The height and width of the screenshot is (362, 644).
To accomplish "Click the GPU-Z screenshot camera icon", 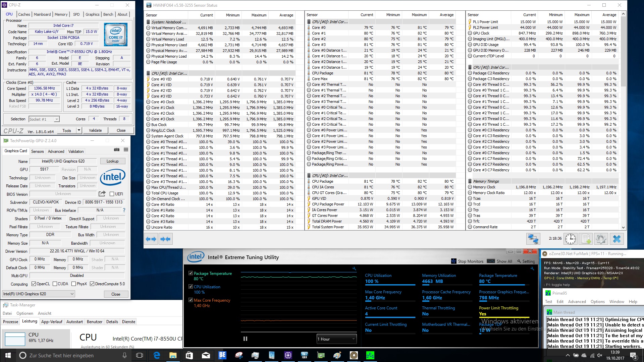I will (x=116, y=149).
